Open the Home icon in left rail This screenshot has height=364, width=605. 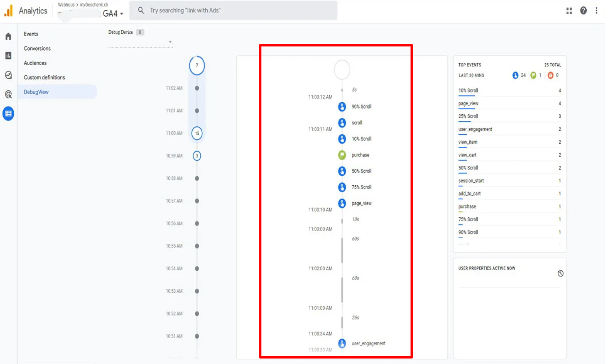point(8,36)
